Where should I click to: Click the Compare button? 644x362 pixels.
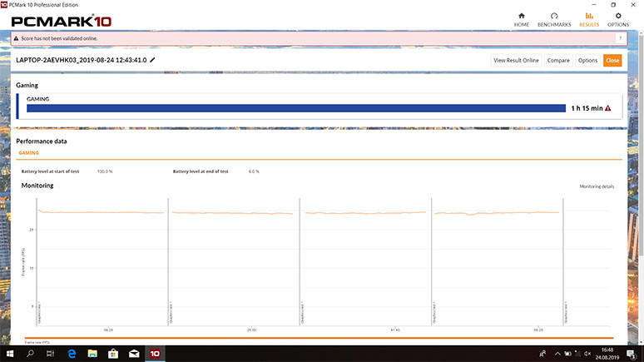558,61
